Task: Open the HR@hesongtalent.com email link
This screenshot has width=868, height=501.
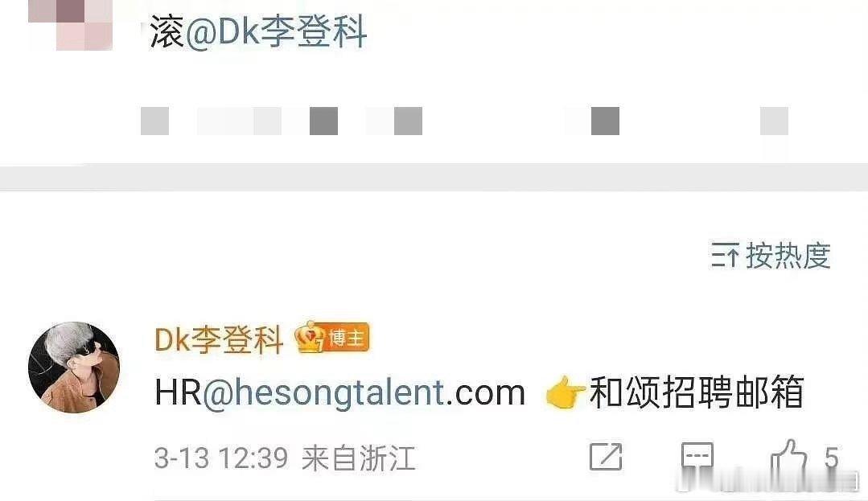Action: pos(340,392)
